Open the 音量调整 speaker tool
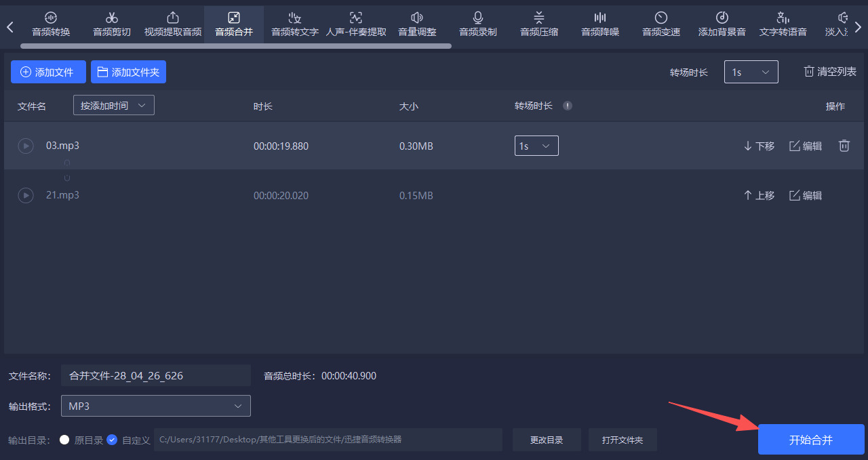868x460 pixels. coord(417,24)
